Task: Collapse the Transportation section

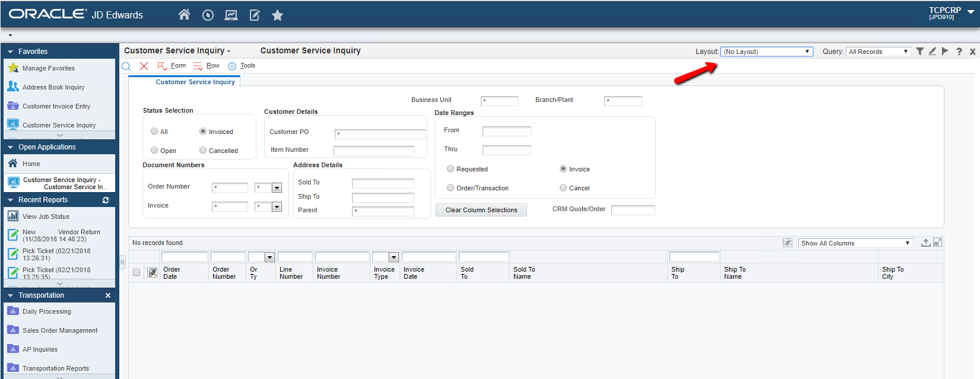Action: 10,295
